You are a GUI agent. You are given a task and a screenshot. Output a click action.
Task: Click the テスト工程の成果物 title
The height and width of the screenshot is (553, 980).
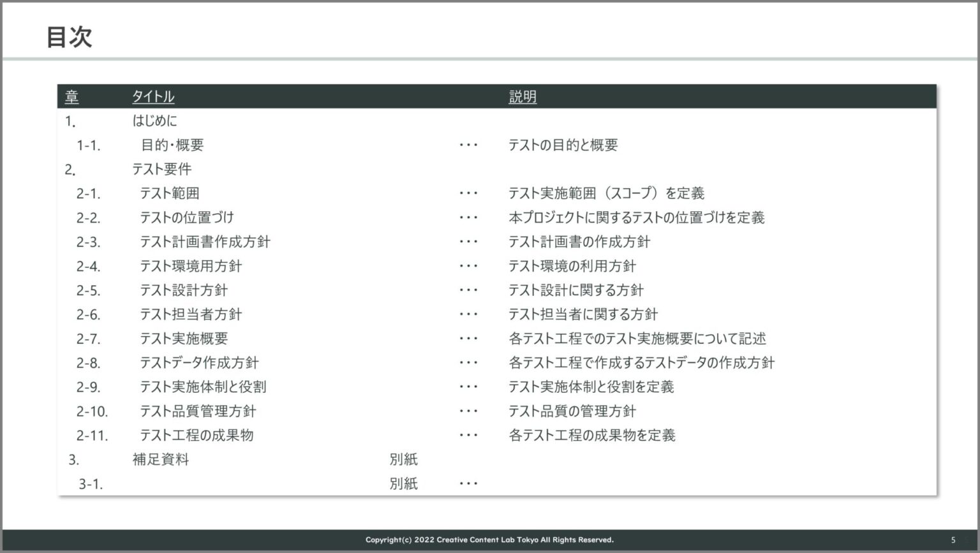[197, 436]
